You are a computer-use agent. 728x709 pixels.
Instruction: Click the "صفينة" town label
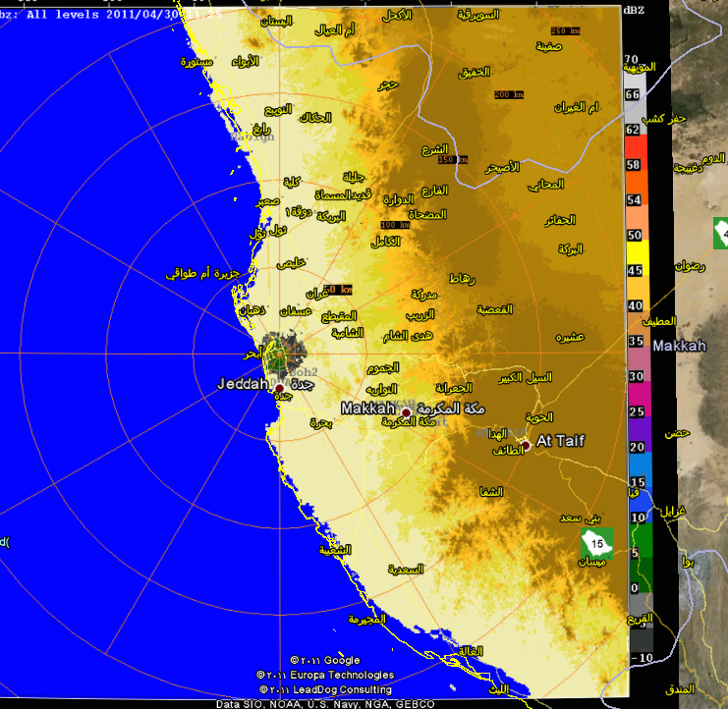pyautogui.click(x=549, y=46)
